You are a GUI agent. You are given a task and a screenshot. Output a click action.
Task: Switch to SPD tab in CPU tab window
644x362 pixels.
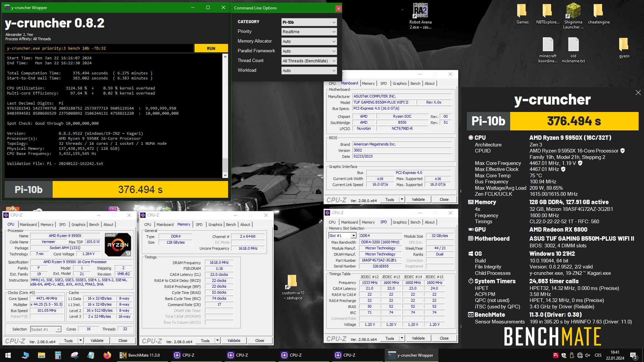[62, 225]
